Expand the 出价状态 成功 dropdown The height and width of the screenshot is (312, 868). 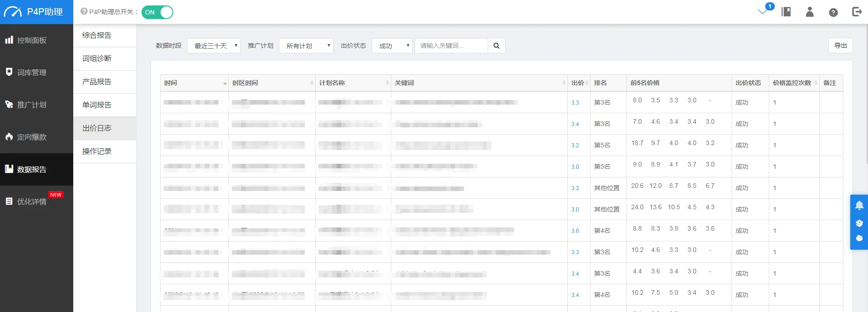click(x=392, y=45)
